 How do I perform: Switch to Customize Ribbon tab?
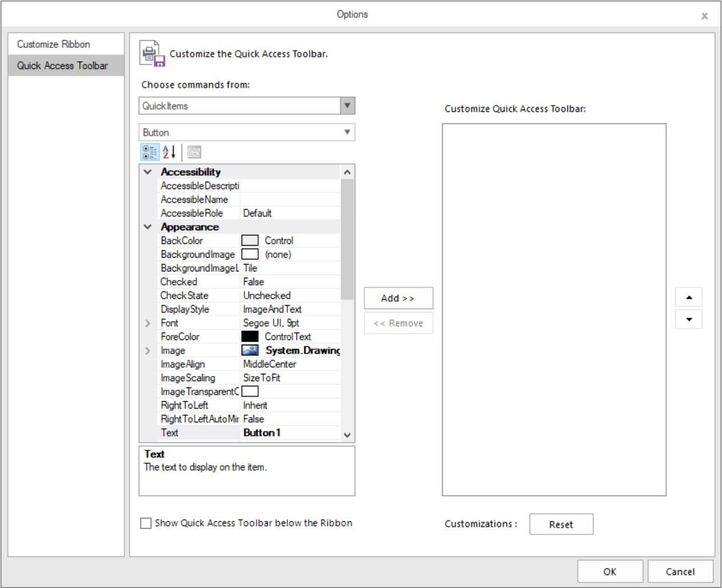coord(54,44)
